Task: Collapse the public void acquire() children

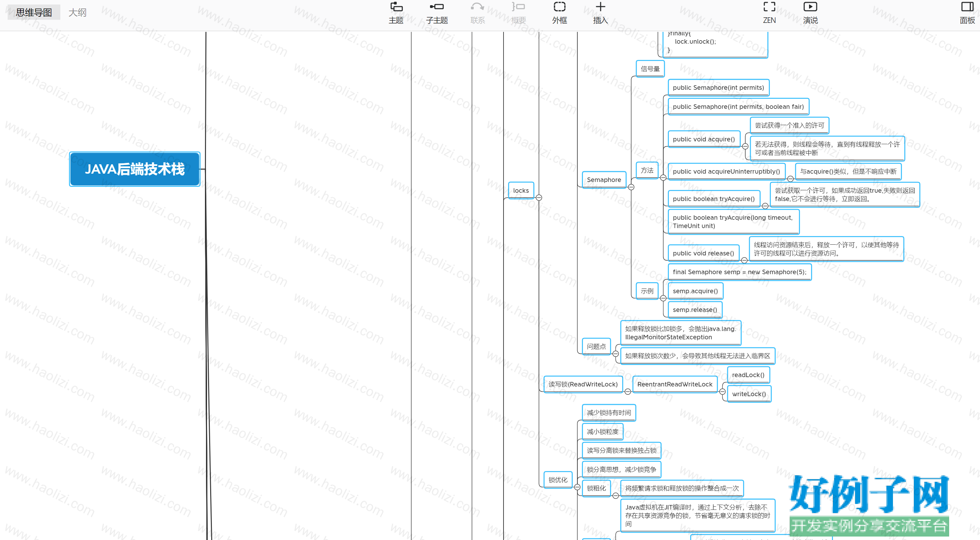Action: [745, 146]
